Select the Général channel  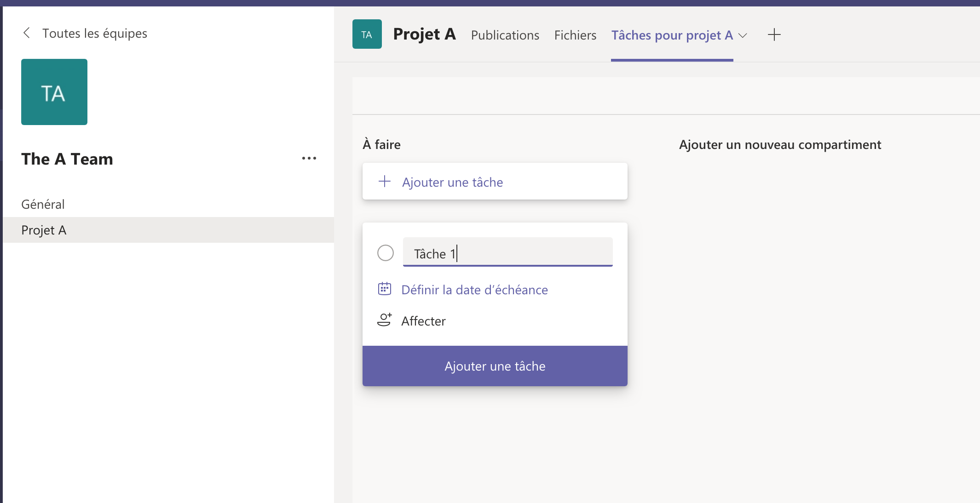(43, 204)
